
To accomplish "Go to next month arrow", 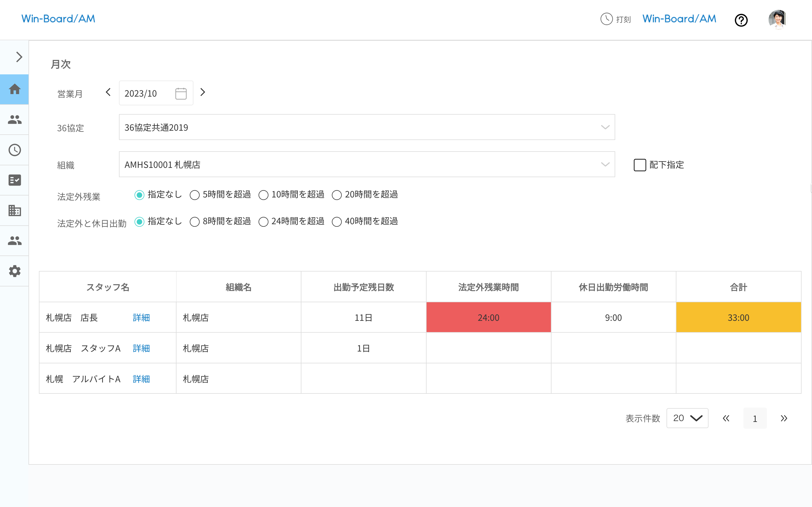I will point(203,92).
